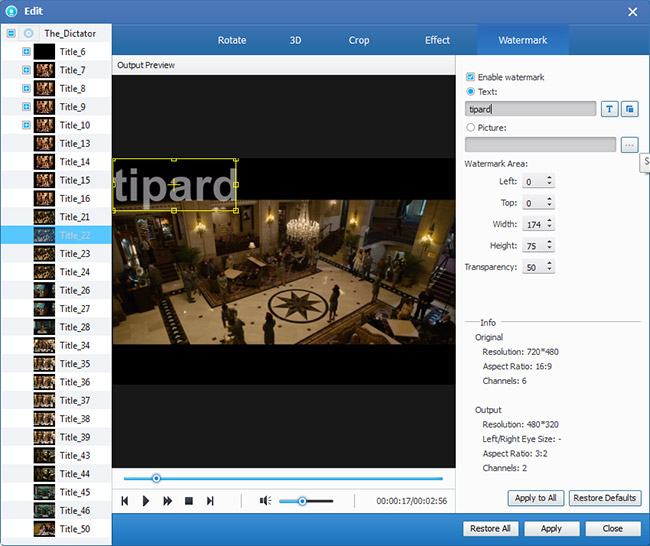Expand the Title_6 node

[x=26, y=51]
